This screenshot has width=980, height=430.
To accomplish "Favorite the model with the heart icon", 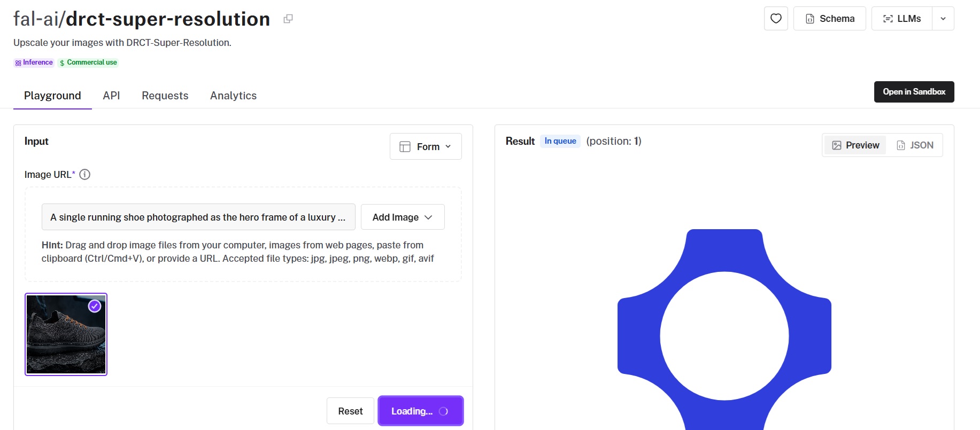I will click(x=776, y=19).
